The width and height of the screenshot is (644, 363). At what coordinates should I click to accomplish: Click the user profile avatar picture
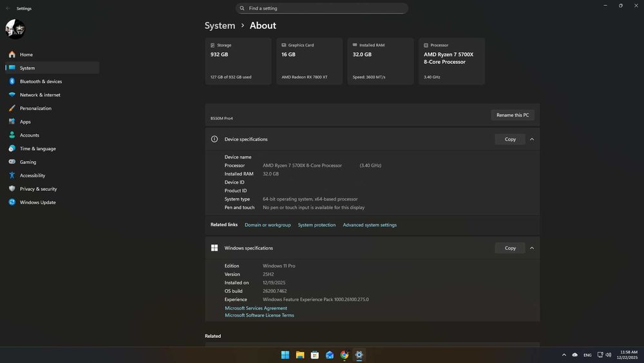15,29
